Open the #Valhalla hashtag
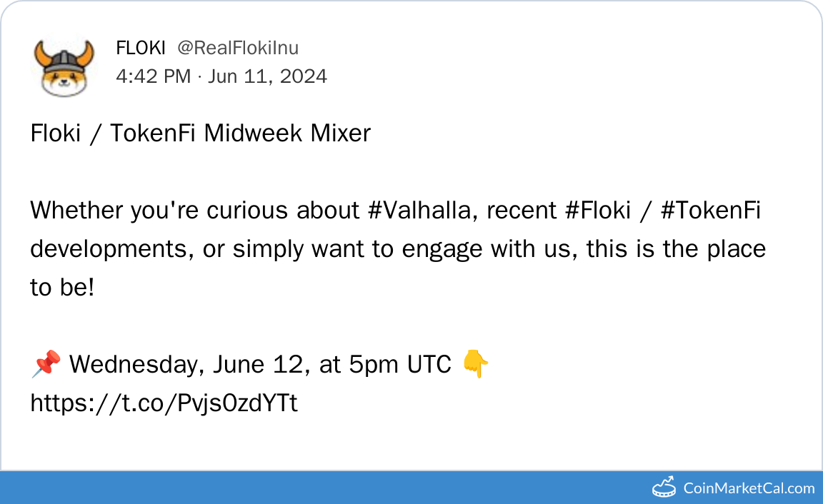This screenshot has height=504, width=823. 420,211
